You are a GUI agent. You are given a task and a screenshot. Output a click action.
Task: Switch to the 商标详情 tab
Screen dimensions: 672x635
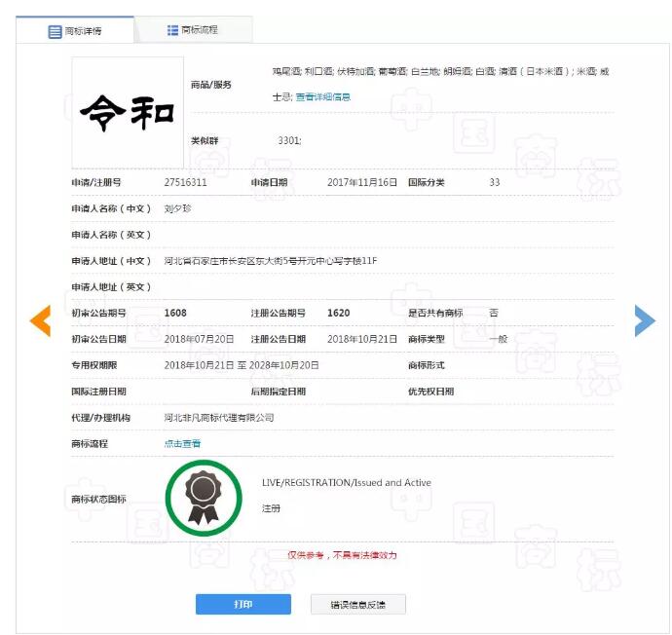pos(74,31)
